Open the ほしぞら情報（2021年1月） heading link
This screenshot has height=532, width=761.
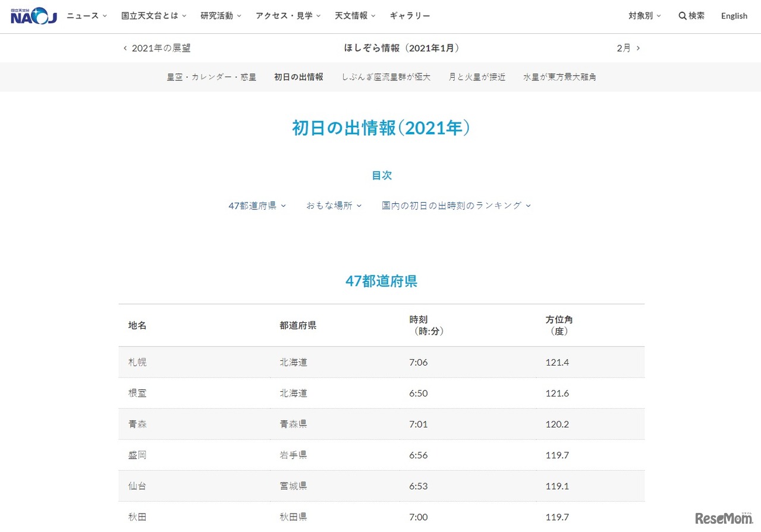(402, 48)
